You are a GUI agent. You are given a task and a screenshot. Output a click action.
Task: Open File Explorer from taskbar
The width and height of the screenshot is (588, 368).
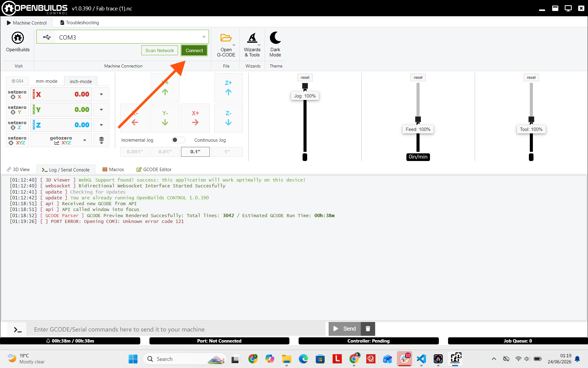click(286, 359)
